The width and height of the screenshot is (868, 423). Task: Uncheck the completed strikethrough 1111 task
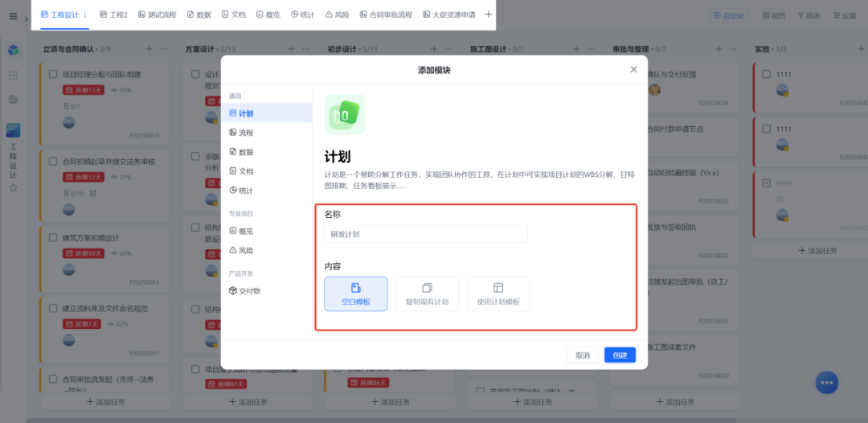[x=767, y=183]
